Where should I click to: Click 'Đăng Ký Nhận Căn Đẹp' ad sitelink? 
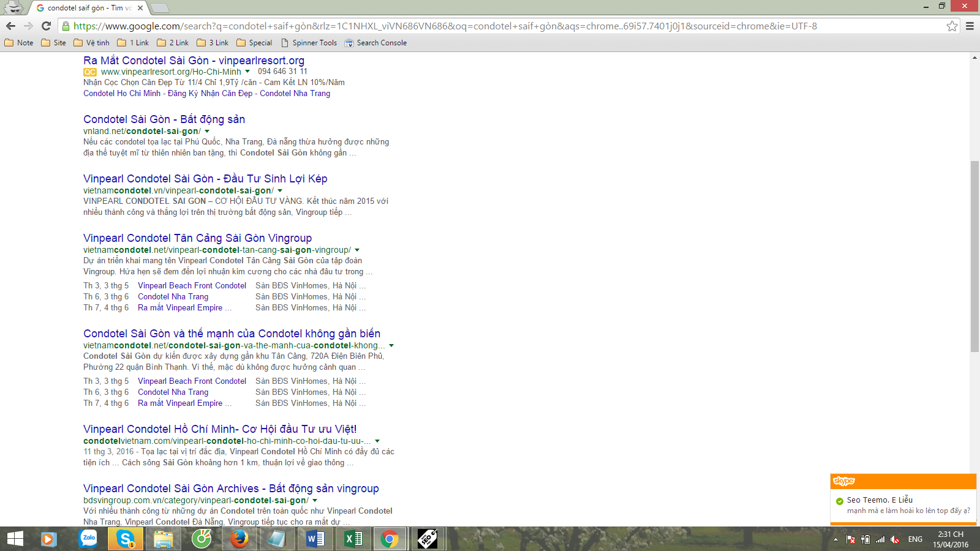(x=210, y=93)
